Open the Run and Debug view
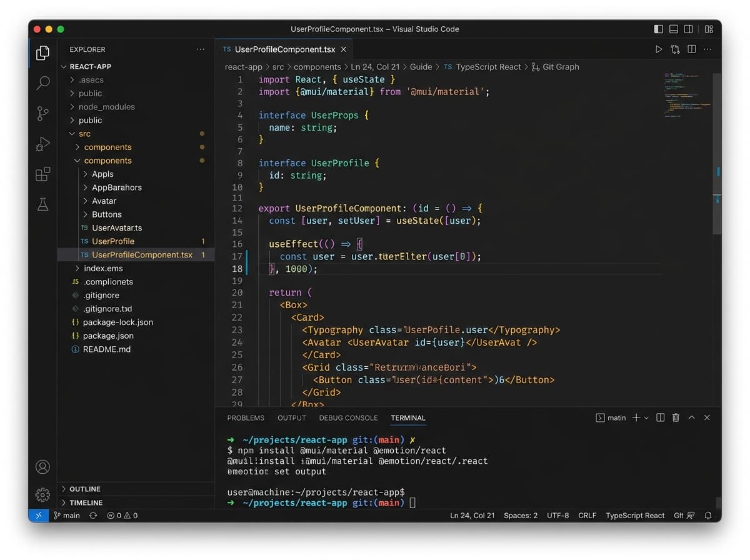 42,144
